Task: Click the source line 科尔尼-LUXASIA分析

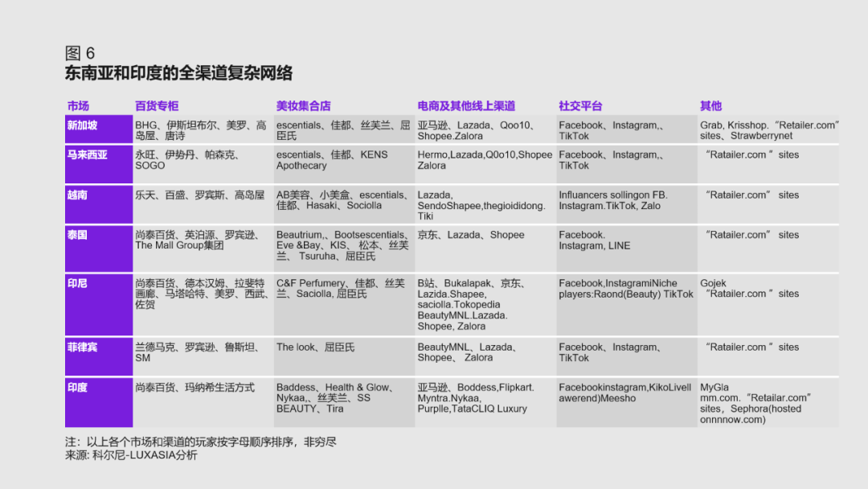Action: [131, 455]
